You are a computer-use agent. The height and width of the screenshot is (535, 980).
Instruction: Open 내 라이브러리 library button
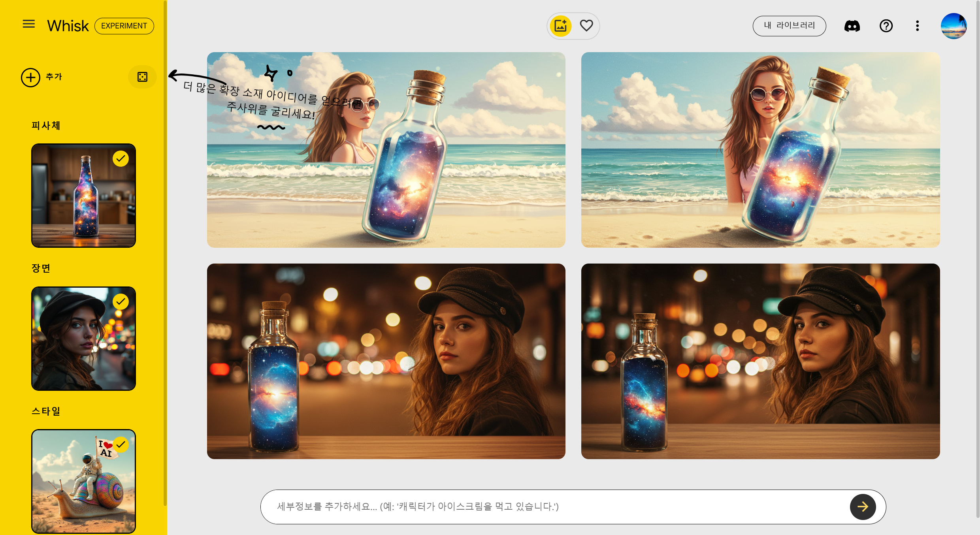click(x=789, y=26)
